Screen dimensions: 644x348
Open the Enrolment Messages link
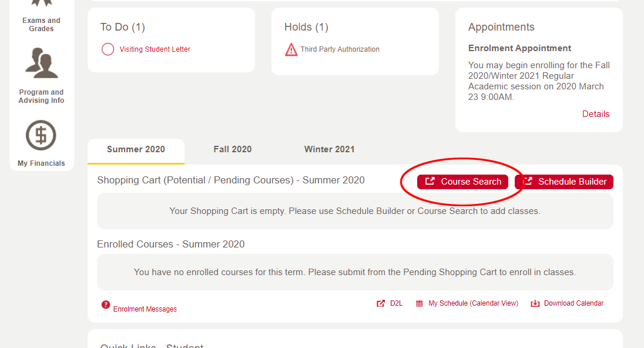[145, 309]
